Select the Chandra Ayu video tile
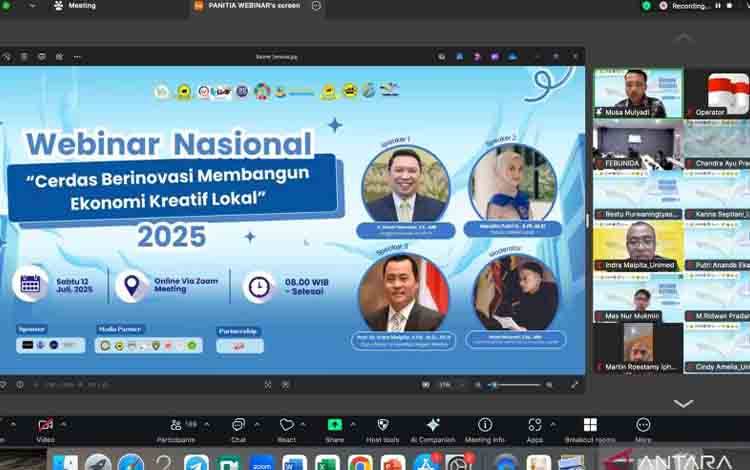Screen dimensions: 750x470 tap(717, 144)
